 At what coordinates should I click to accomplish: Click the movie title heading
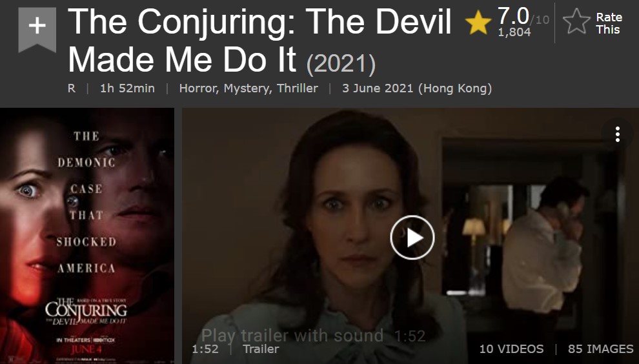click(259, 41)
